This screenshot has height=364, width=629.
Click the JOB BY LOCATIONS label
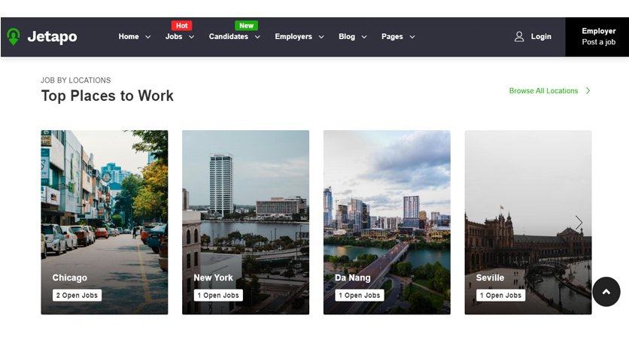click(75, 80)
